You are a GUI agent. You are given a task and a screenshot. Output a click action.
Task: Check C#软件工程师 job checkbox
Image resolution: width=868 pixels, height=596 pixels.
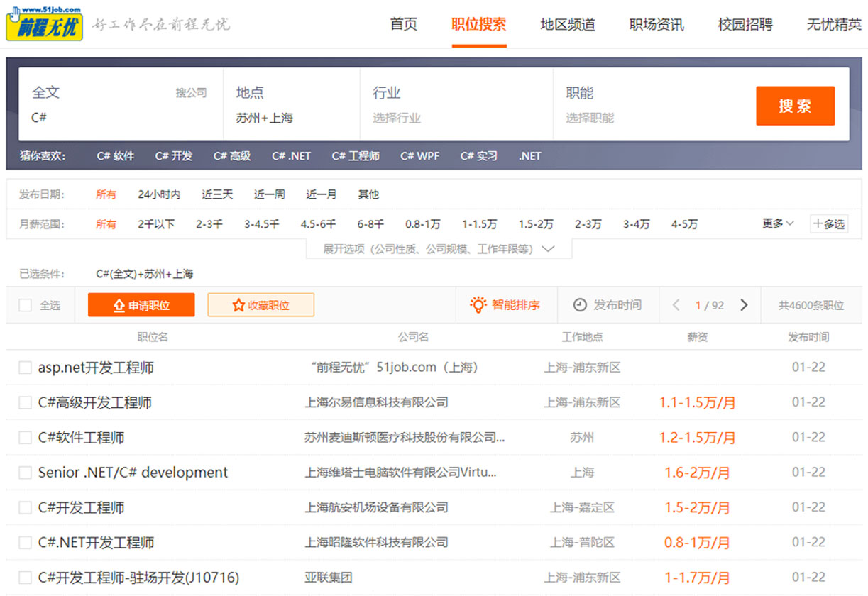pyautogui.click(x=26, y=438)
